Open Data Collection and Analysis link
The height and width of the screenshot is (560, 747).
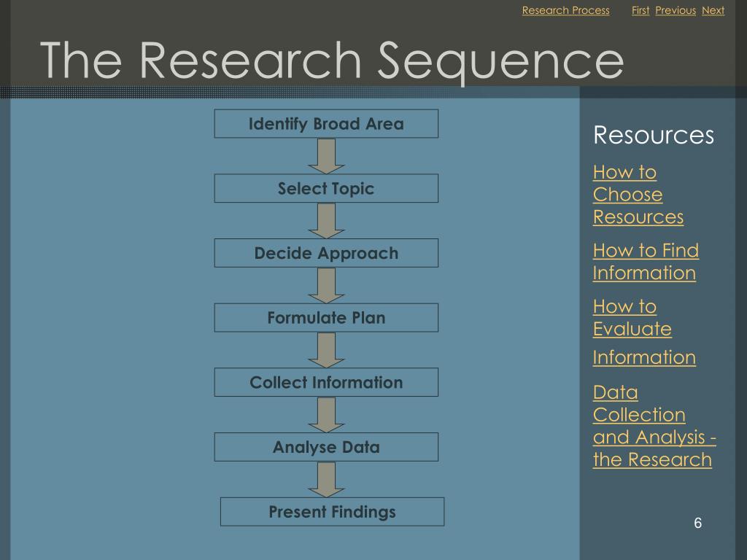pyautogui.click(x=654, y=426)
